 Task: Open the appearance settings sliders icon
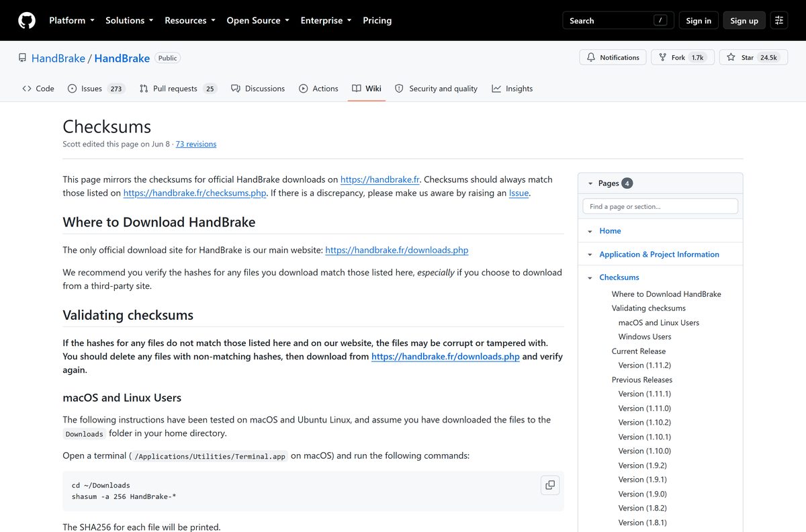tap(779, 21)
